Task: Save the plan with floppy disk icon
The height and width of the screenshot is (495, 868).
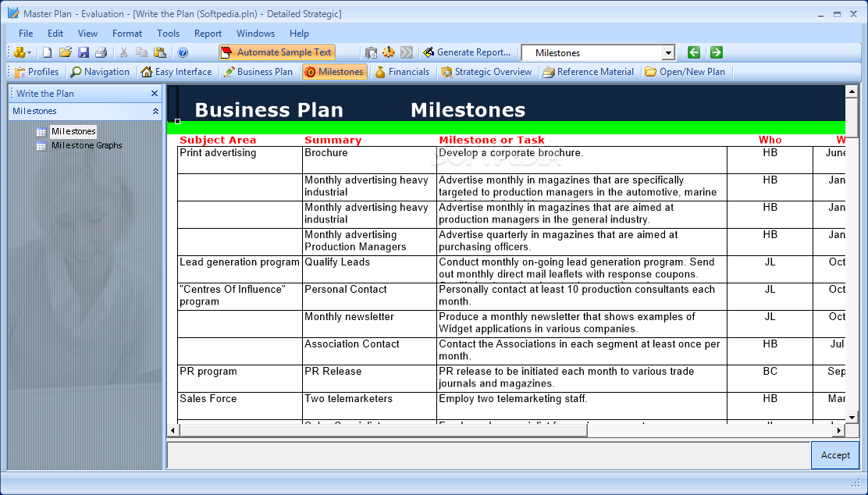Action: point(84,52)
